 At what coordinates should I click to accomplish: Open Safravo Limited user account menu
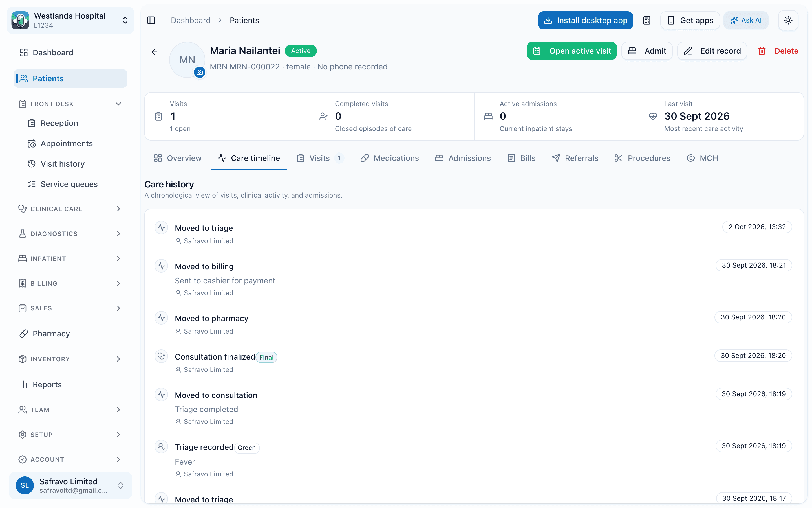pos(70,485)
